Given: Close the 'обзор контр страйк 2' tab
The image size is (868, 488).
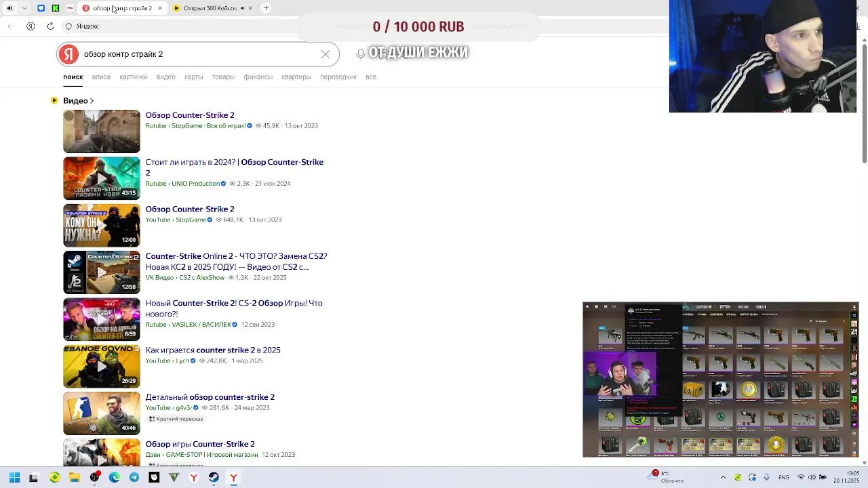Looking at the screenshot, I should (160, 8).
